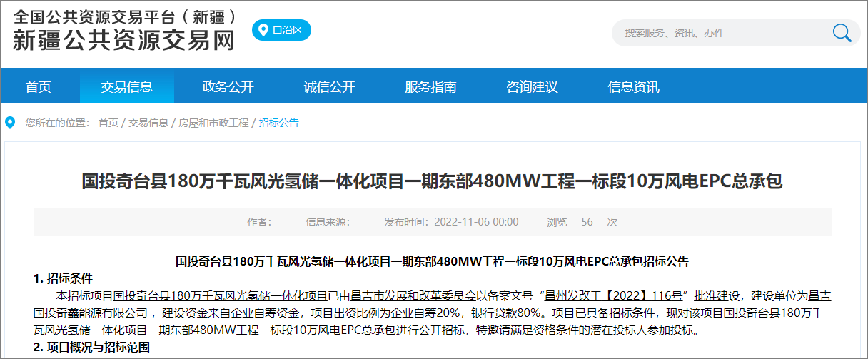Navigate to 服务指南 in the menu

pyautogui.click(x=431, y=87)
